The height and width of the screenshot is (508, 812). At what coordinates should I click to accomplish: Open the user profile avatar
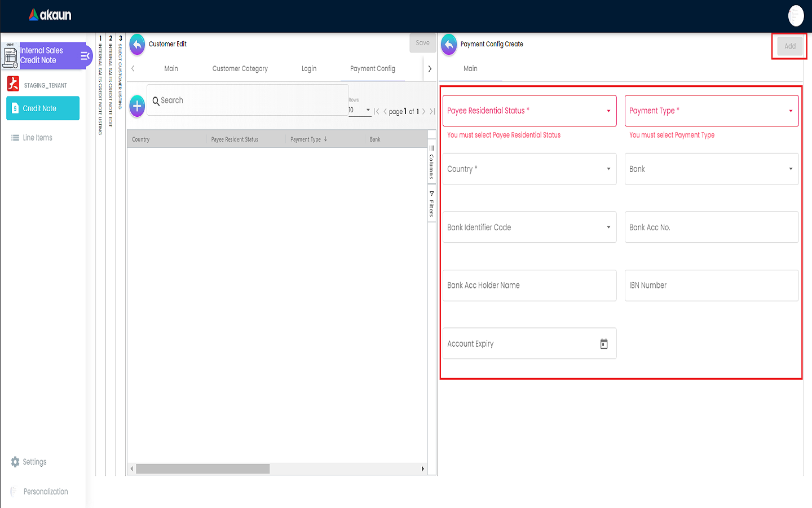(796, 16)
